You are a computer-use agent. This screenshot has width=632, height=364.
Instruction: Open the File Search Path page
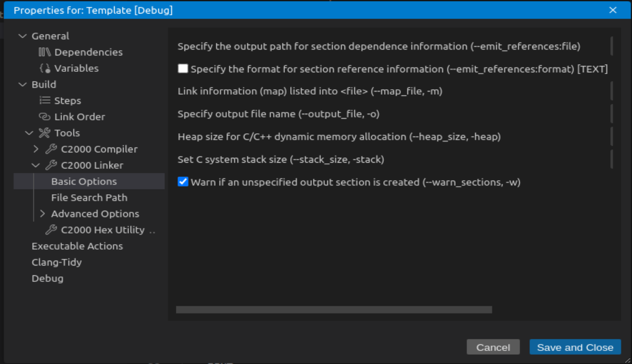pyautogui.click(x=89, y=198)
